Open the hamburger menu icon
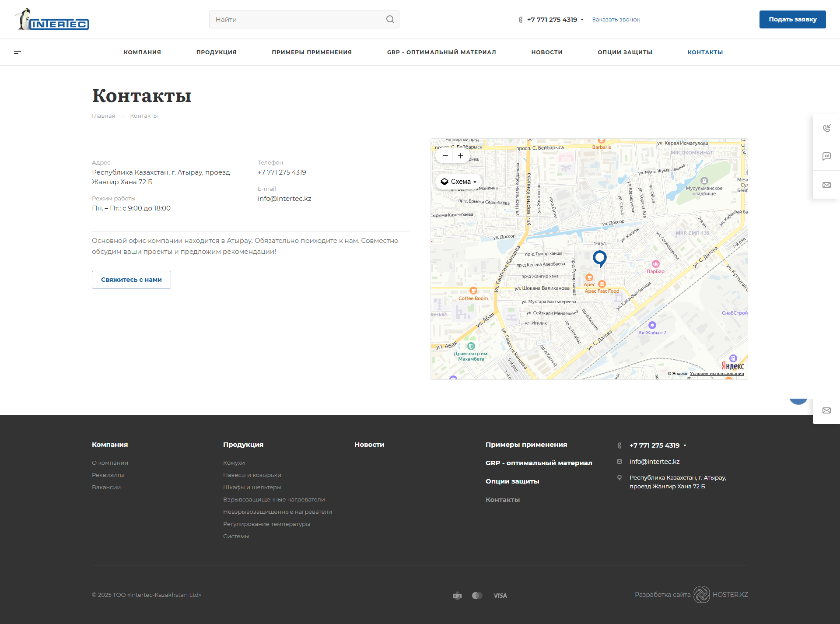 17,52
